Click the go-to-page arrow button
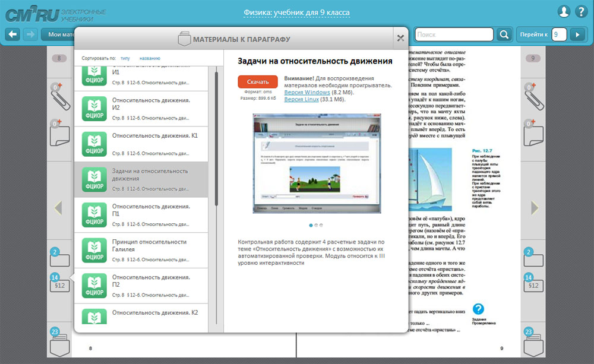594x364 pixels. (x=576, y=34)
